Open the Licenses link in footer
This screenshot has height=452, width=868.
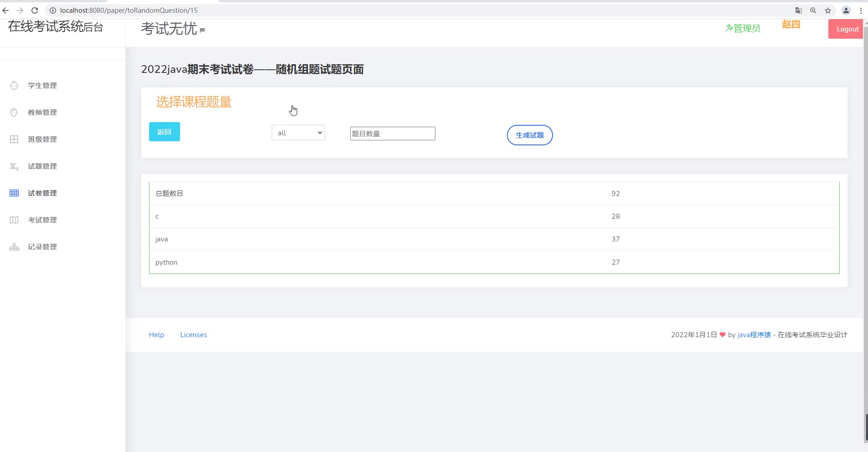click(x=193, y=334)
